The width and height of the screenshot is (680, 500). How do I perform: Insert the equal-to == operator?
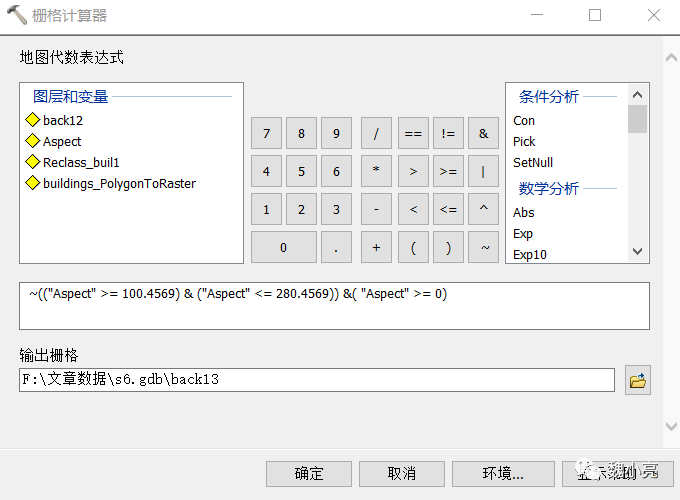click(413, 133)
